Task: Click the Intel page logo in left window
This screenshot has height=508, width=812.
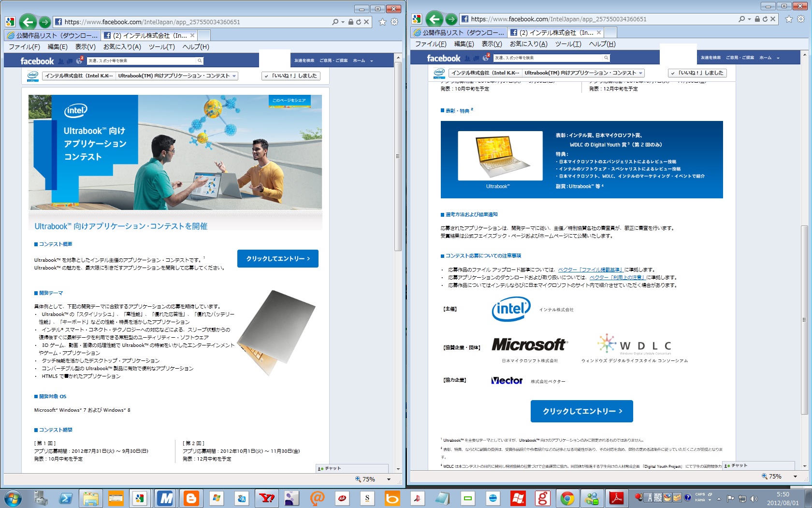Action: pos(32,75)
